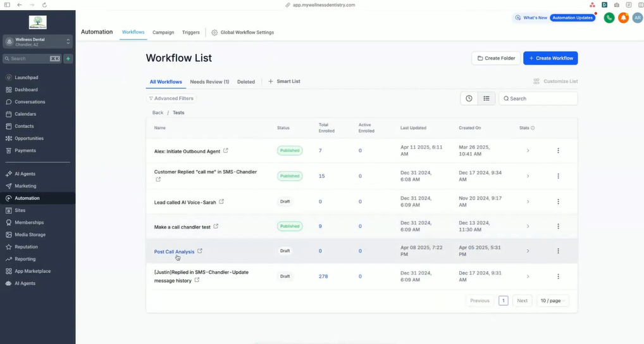Open the Post Call Analysis workflow
Viewport: 644px width, 344px height.
point(174,252)
